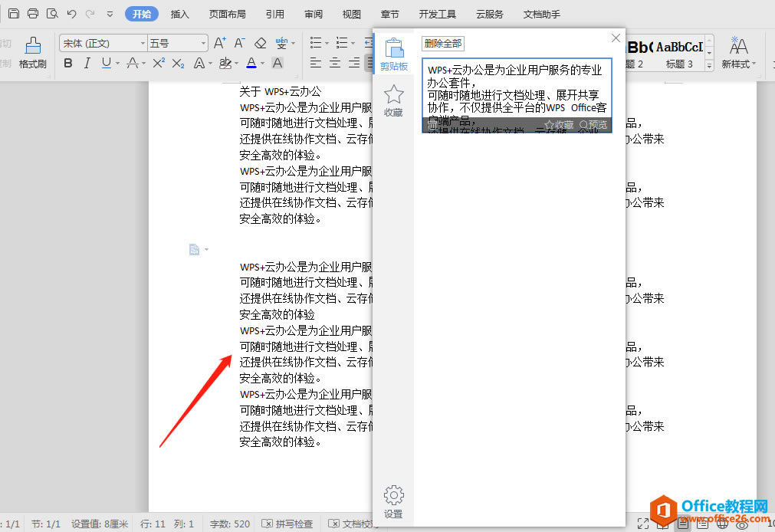
Task: Click the 新样式 new style button
Action: coord(738,52)
